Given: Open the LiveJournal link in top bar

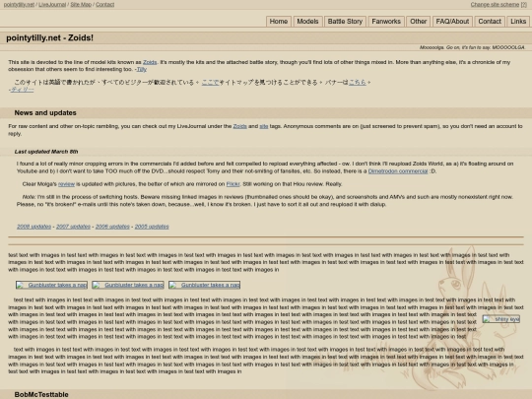Looking at the screenshot, I should [52, 4].
